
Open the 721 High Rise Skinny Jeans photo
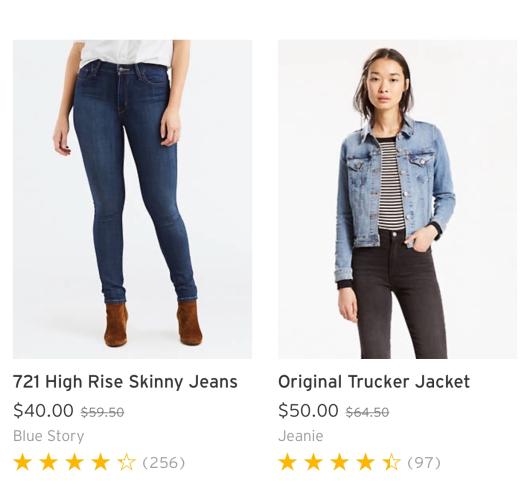[132, 199]
